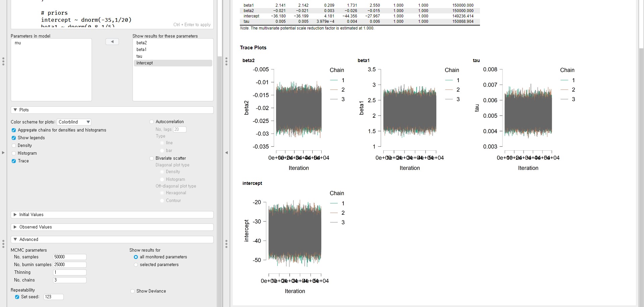
Task: Select tau in the shown results parameters list
Action: 139,56
